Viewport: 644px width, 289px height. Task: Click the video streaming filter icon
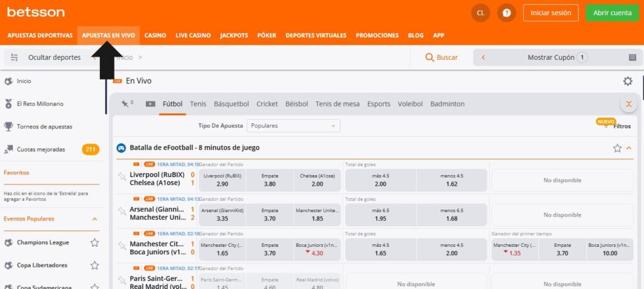point(150,104)
